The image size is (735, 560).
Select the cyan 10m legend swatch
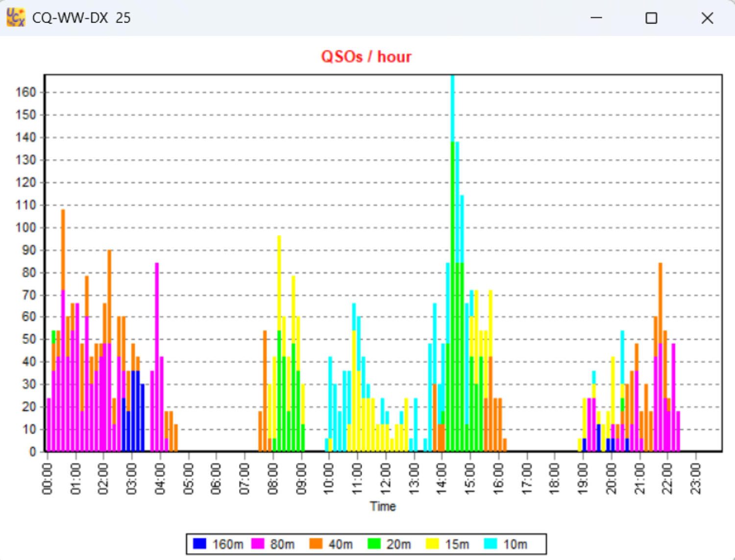pos(490,544)
